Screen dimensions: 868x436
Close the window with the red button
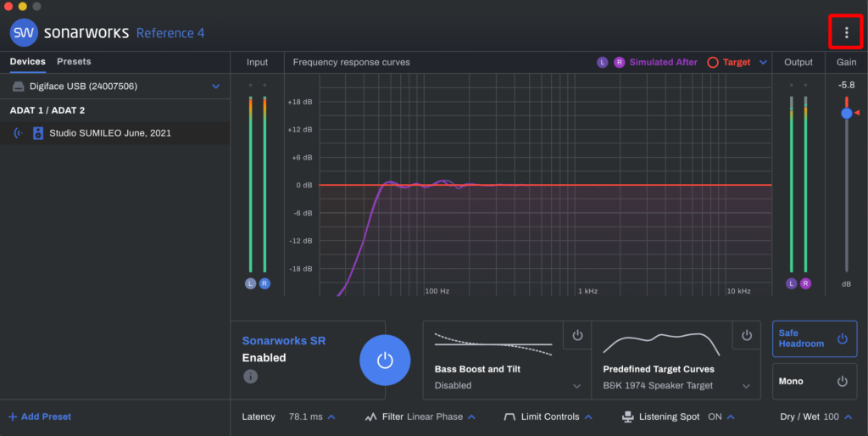click(8, 6)
